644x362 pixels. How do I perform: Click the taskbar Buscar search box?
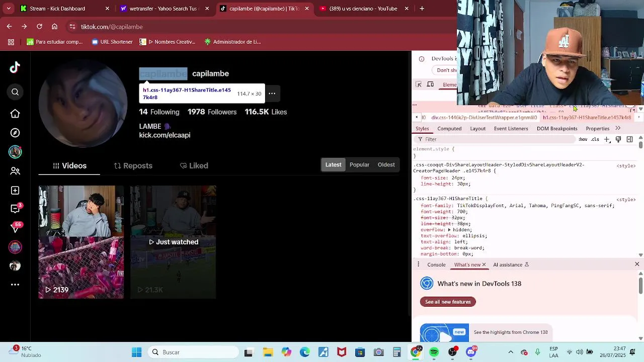[194, 352]
